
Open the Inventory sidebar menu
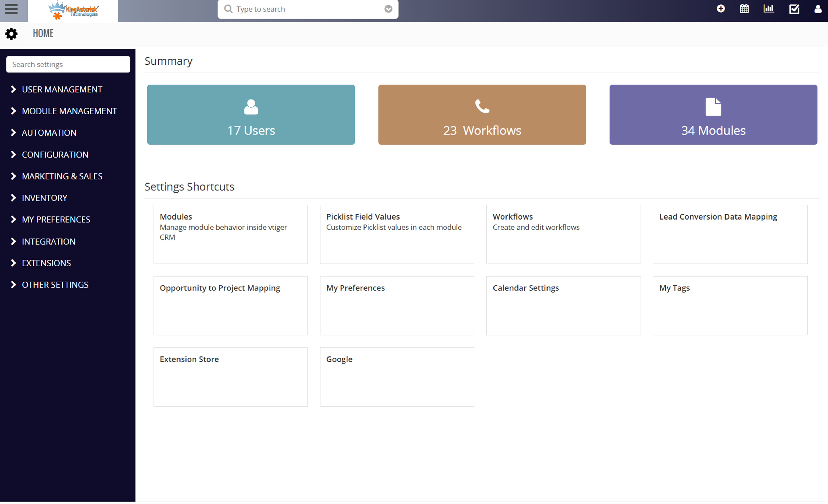pos(44,198)
